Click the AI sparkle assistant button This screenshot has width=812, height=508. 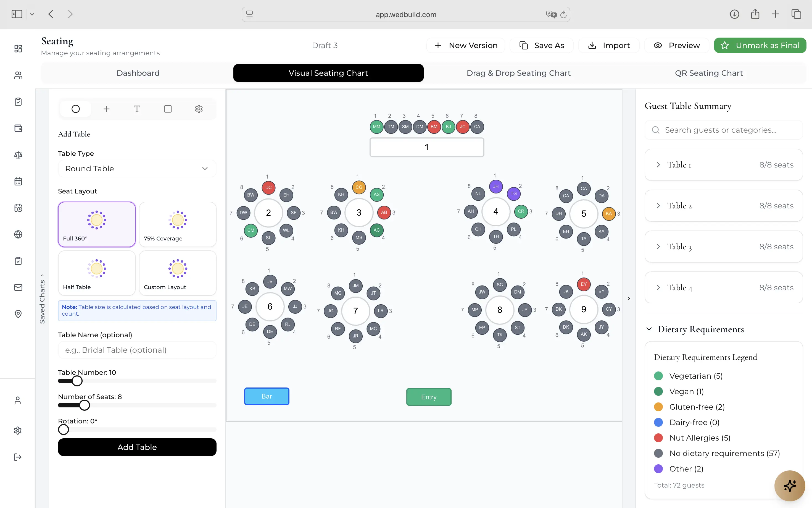pyautogui.click(x=790, y=486)
